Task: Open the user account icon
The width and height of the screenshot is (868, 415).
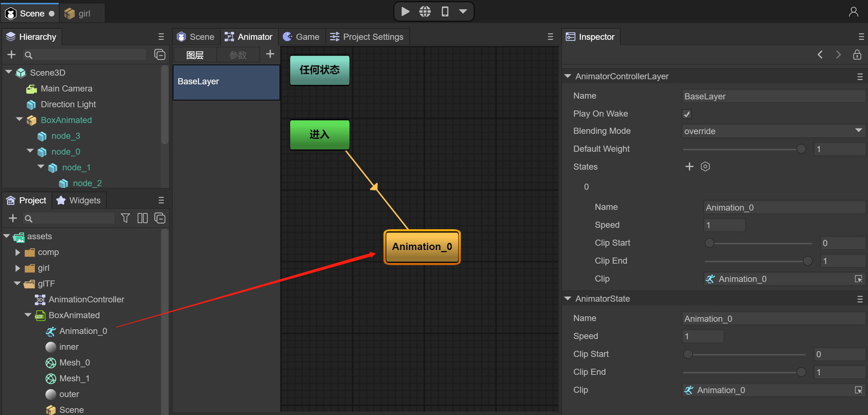Action: pos(853,12)
